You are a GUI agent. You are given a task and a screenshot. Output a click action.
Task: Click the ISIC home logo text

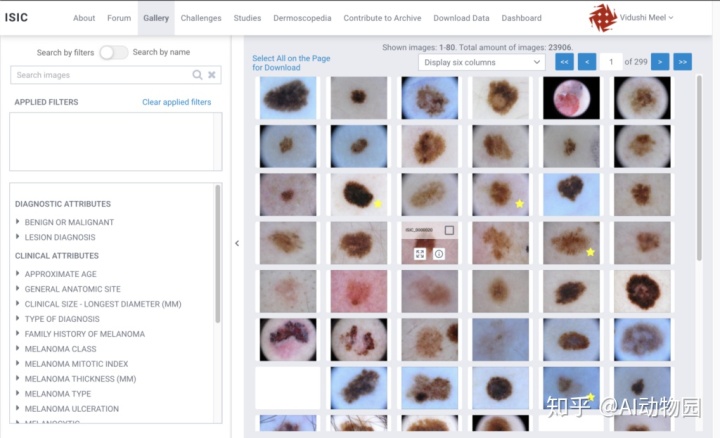click(16, 17)
